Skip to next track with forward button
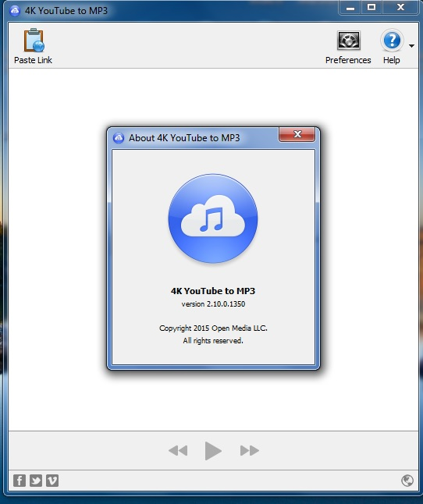Image resolution: width=423 pixels, height=504 pixels. pyautogui.click(x=250, y=450)
